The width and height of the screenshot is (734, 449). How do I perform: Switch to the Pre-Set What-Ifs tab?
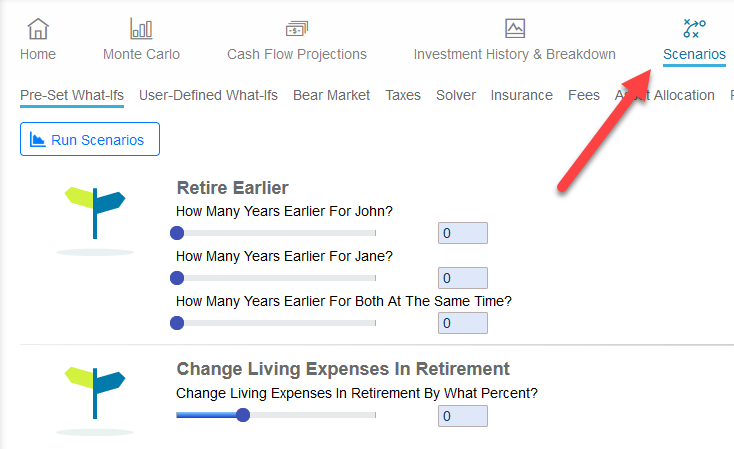tap(72, 95)
